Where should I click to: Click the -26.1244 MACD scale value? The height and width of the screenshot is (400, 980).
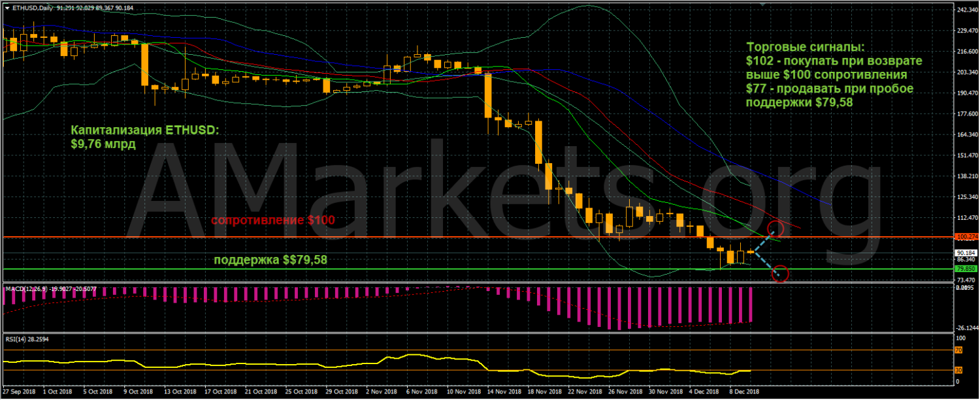click(966, 328)
